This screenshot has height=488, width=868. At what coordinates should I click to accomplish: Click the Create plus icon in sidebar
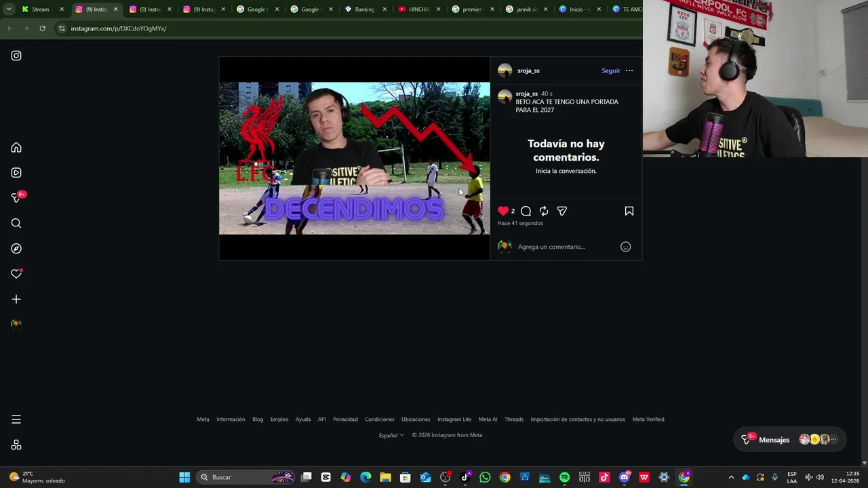(16, 299)
